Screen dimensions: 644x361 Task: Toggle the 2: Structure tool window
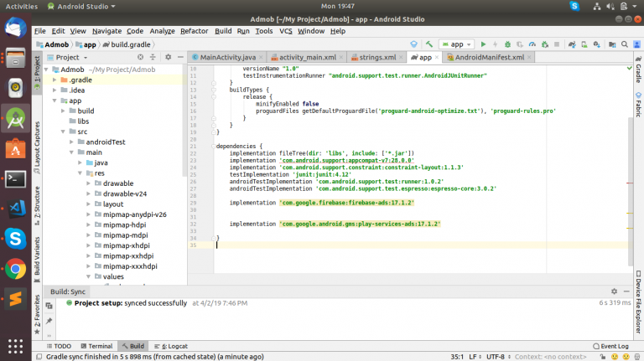pyautogui.click(x=37, y=205)
